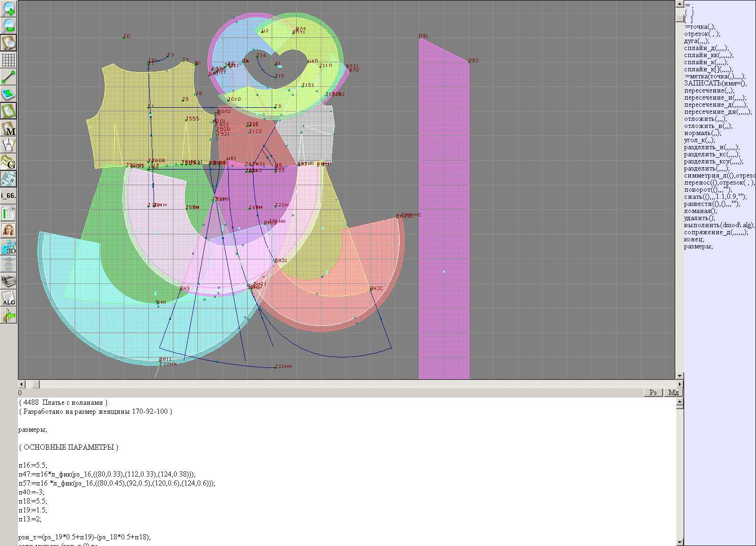Viewport: 756px width, 546px height.
Task: Click the woman portrait icon
Action: coord(9,230)
